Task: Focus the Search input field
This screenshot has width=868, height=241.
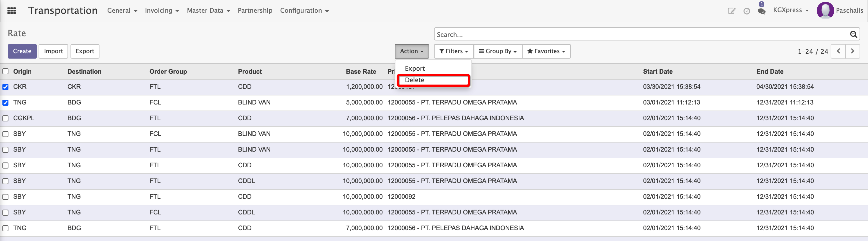Action: click(642, 34)
